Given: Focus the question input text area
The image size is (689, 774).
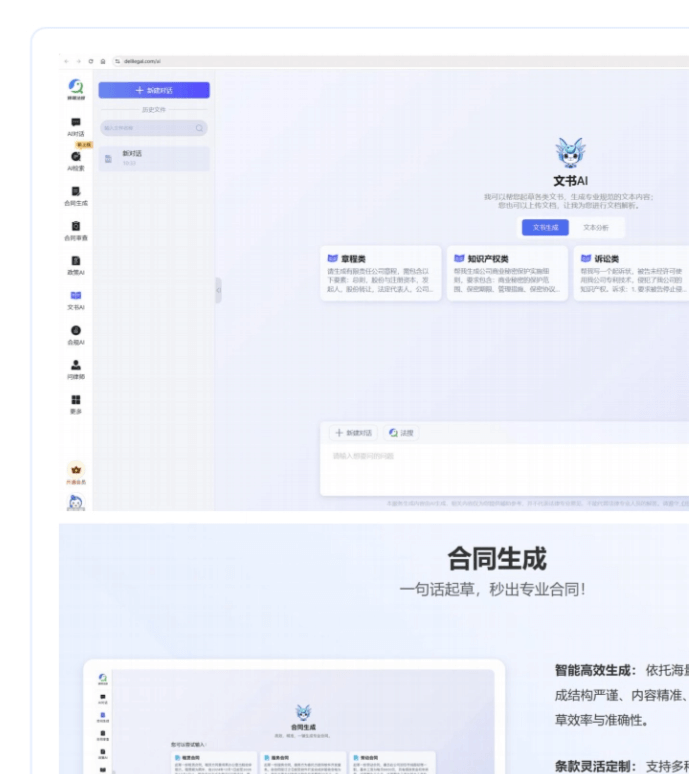Looking at the screenshot, I should pyautogui.click(x=504, y=469).
